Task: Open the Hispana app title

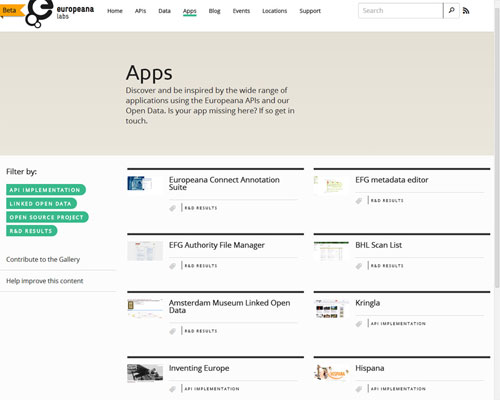Action: (x=370, y=368)
